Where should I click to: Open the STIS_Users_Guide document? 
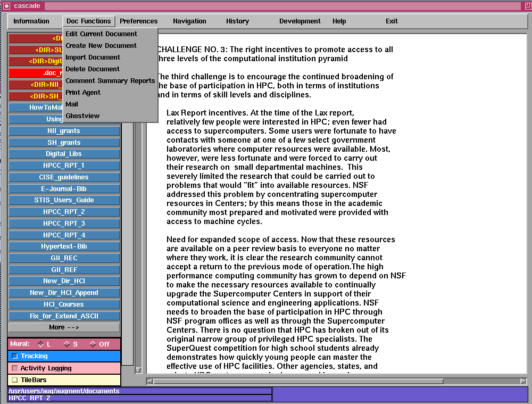64,200
